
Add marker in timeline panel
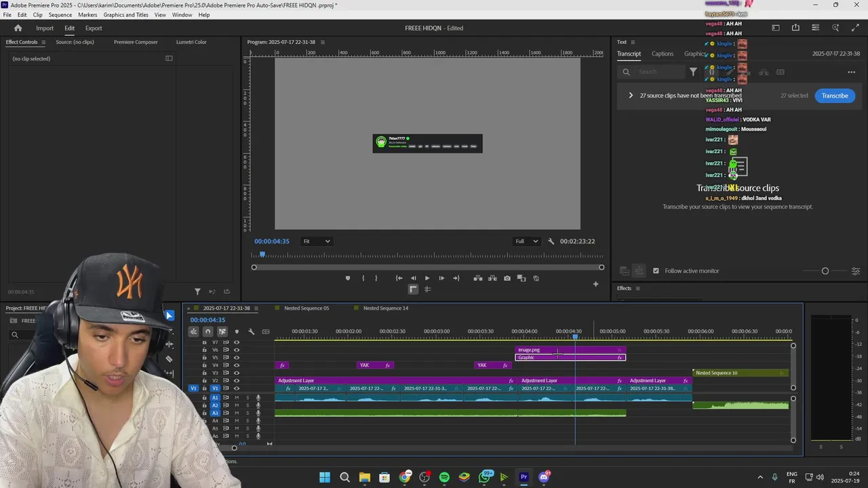237,331
